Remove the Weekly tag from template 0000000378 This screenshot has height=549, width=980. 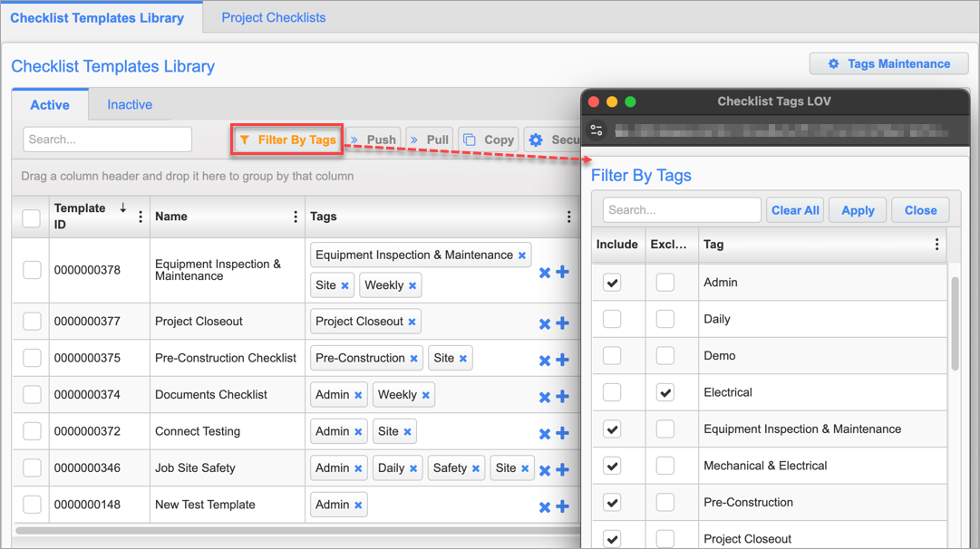tap(412, 285)
